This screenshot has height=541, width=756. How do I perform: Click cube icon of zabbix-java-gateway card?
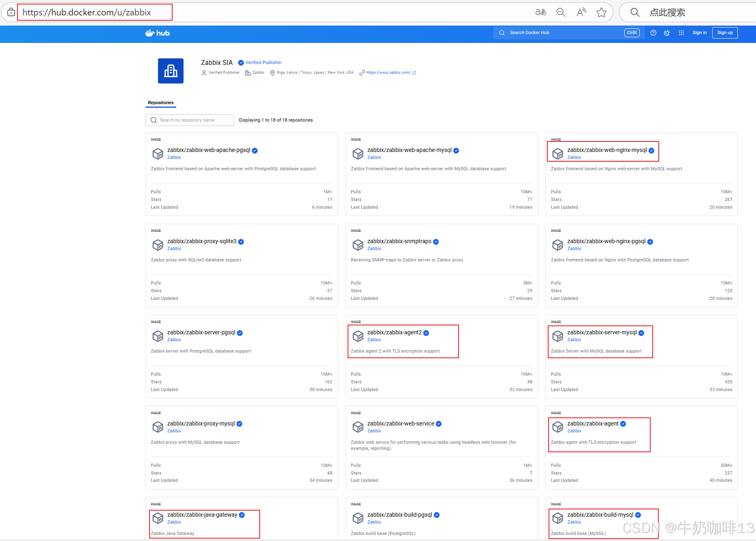(158, 518)
